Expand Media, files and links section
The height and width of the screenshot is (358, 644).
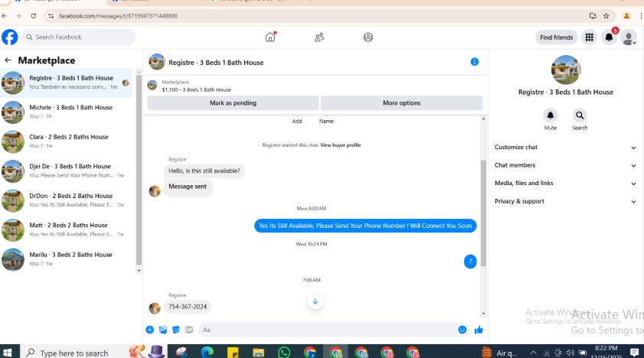(x=565, y=184)
